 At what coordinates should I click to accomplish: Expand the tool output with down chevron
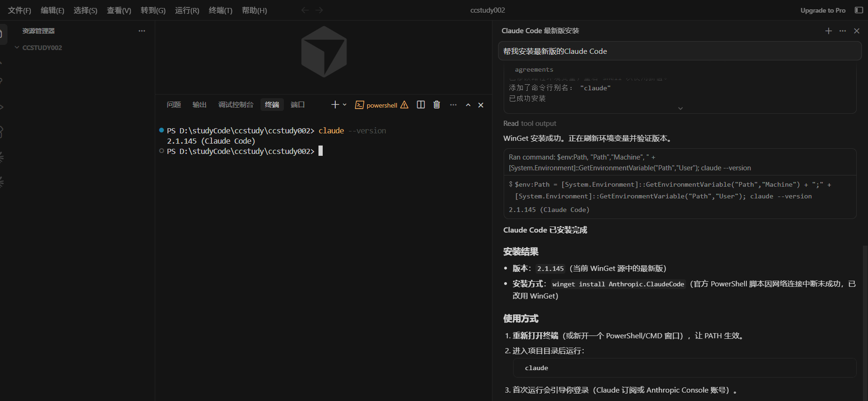[680, 109]
